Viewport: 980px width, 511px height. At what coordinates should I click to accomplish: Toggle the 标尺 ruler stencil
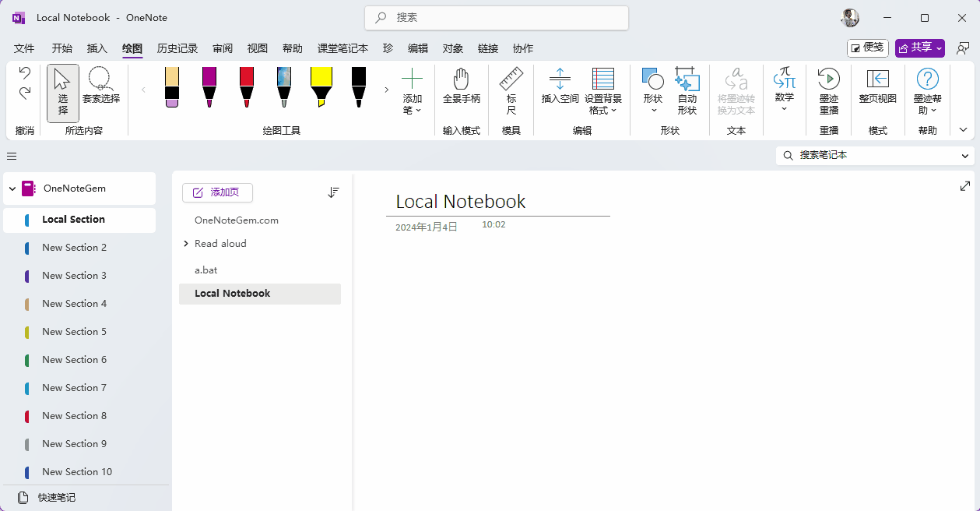[x=511, y=92]
